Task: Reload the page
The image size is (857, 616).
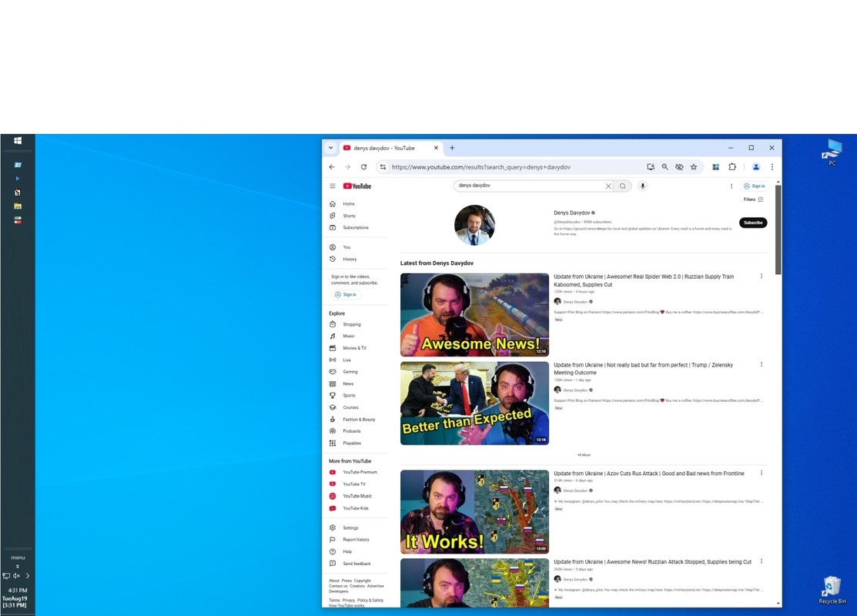Action: 363,167
